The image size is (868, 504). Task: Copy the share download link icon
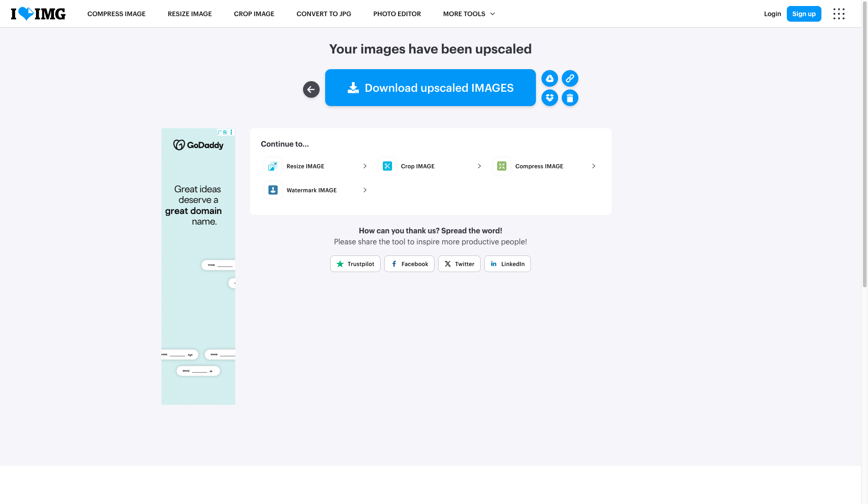coord(570,78)
